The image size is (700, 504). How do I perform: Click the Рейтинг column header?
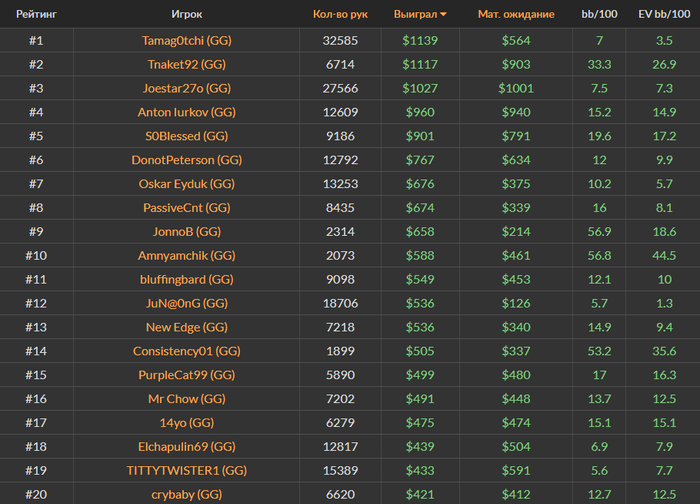click(x=36, y=15)
